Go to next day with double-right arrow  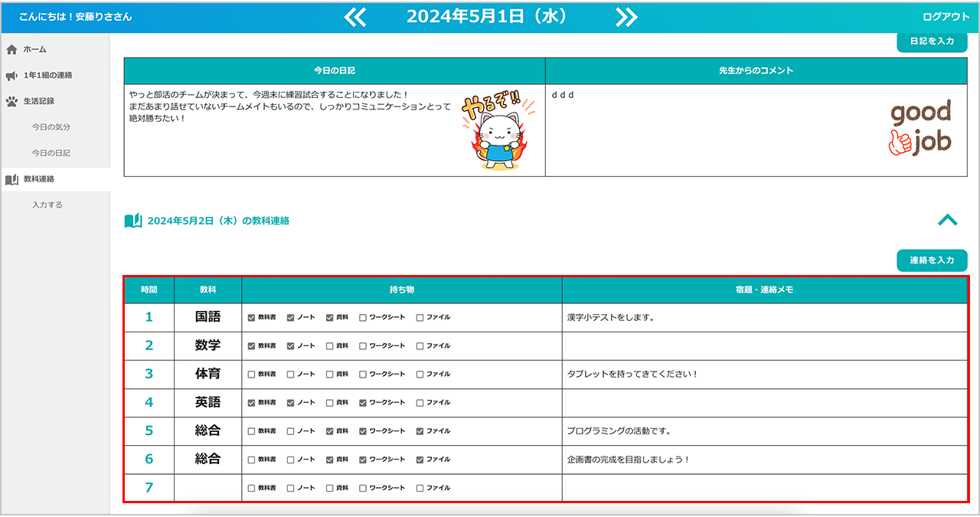626,17
